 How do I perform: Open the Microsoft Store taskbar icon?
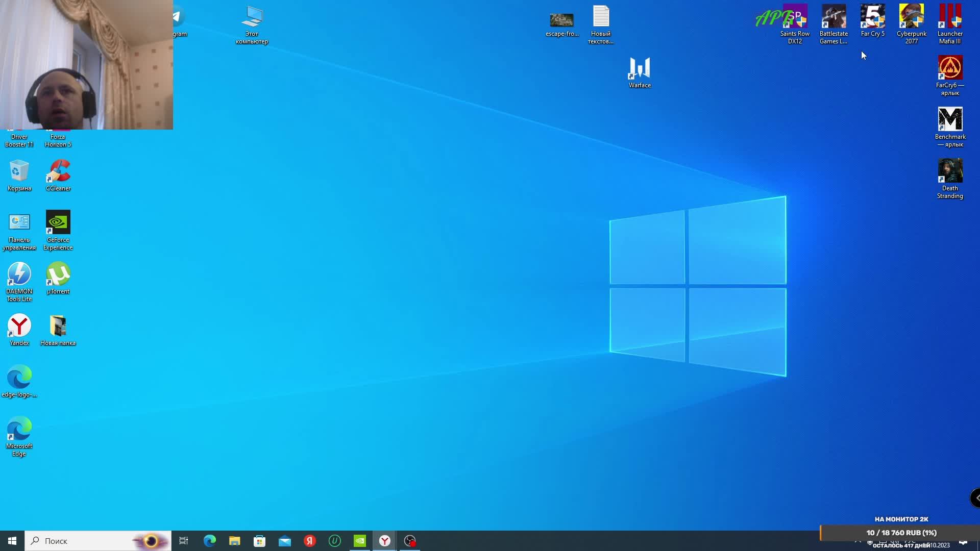click(259, 541)
